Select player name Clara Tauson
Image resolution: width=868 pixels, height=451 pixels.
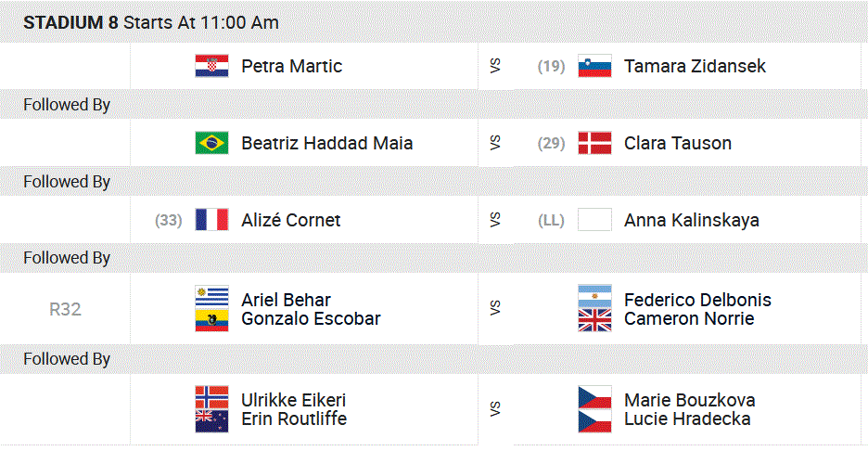(x=677, y=143)
